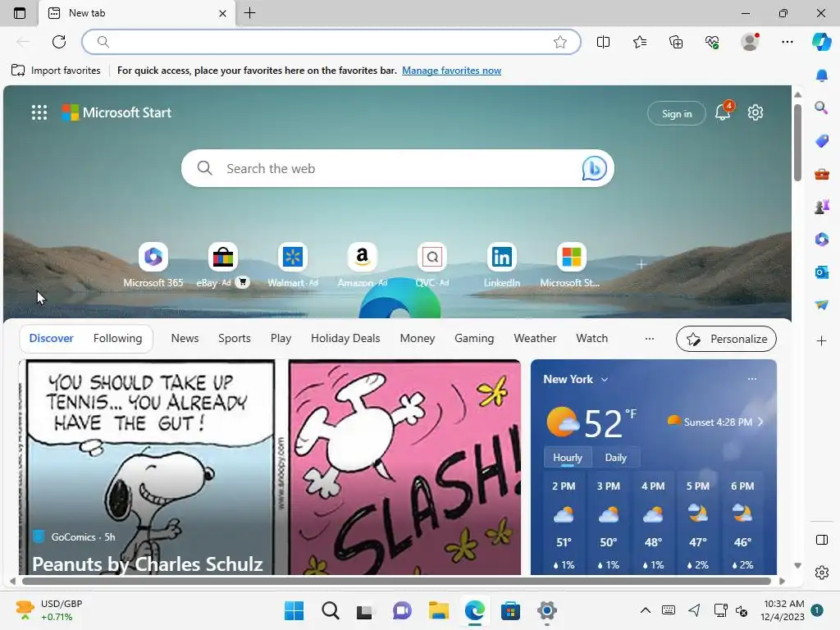This screenshot has width=840, height=630.
Task: Open File Explorer from the taskbar
Action: point(438,610)
